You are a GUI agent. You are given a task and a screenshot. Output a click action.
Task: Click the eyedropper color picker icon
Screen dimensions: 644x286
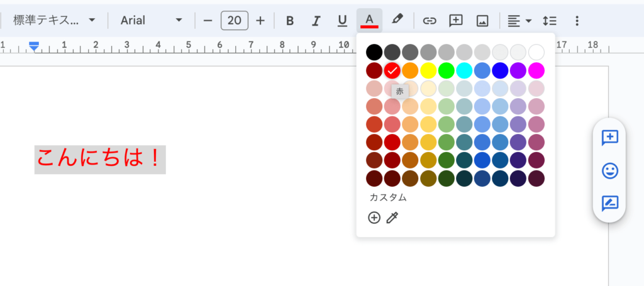point(392,217)
